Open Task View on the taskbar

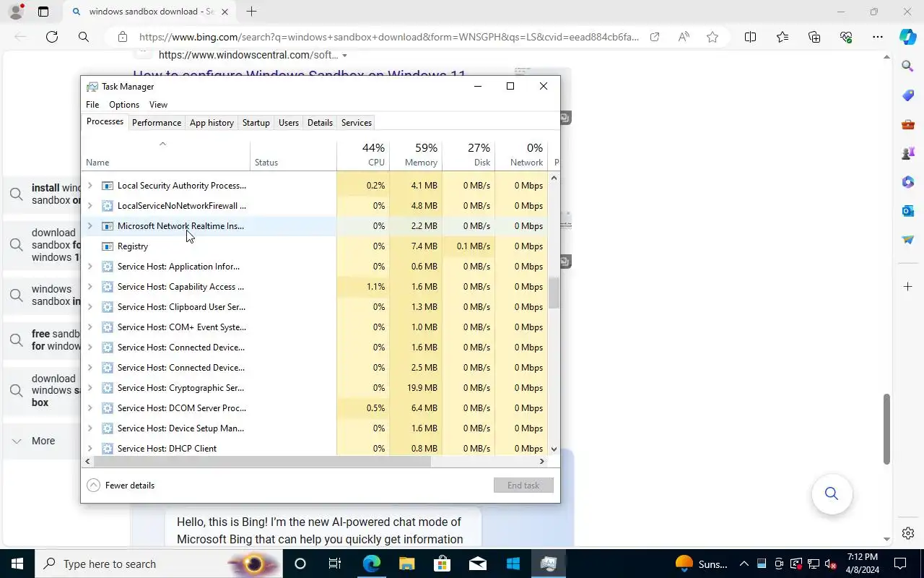pos(335,564)
